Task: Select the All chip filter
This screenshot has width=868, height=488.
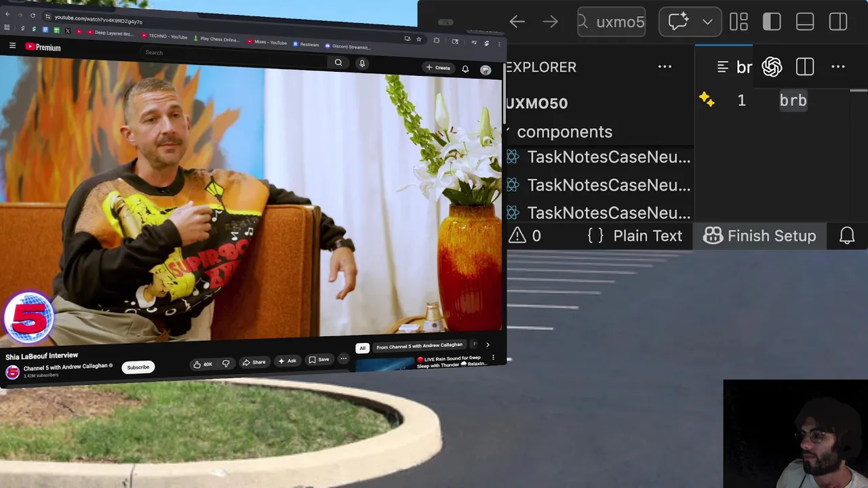Action: [x=363, y=348]
